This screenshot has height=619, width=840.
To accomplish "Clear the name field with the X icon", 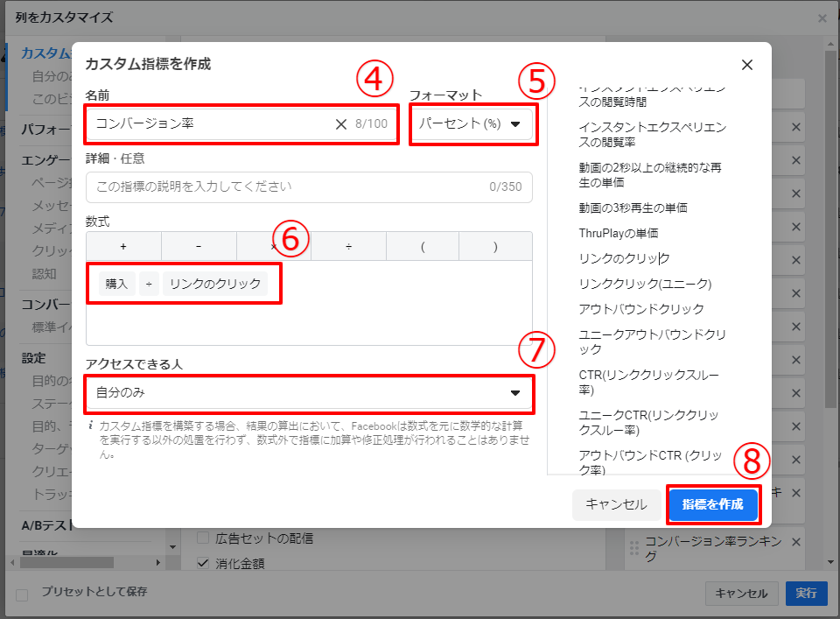I will click(x=341, y=124).
